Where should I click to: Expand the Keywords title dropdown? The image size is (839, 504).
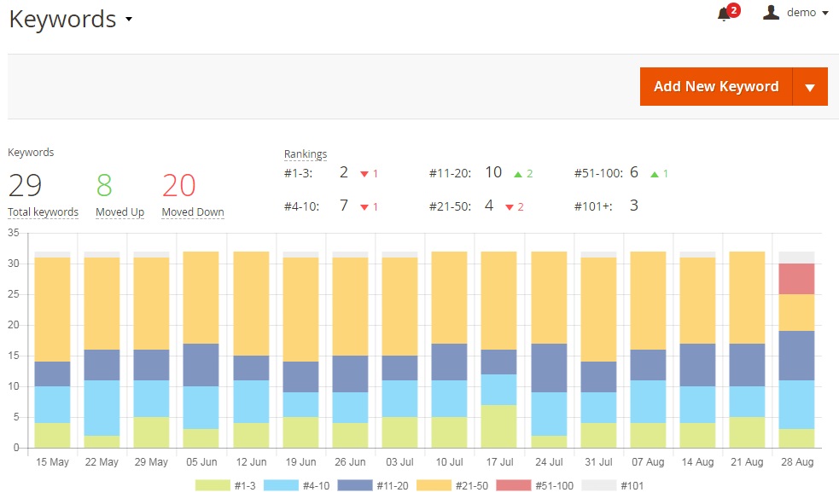pyautogui.click(x=129, y=20)
